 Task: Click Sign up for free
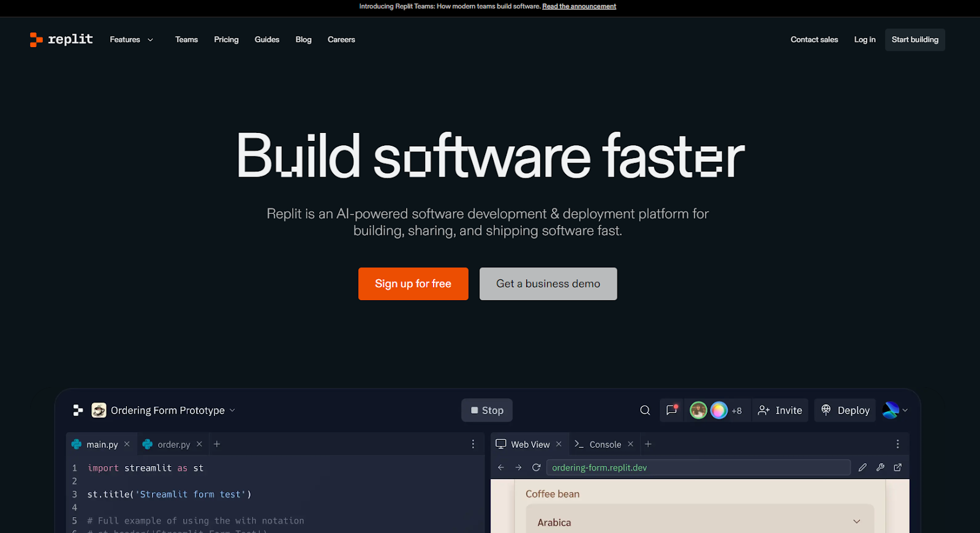[x=413, y=284]
